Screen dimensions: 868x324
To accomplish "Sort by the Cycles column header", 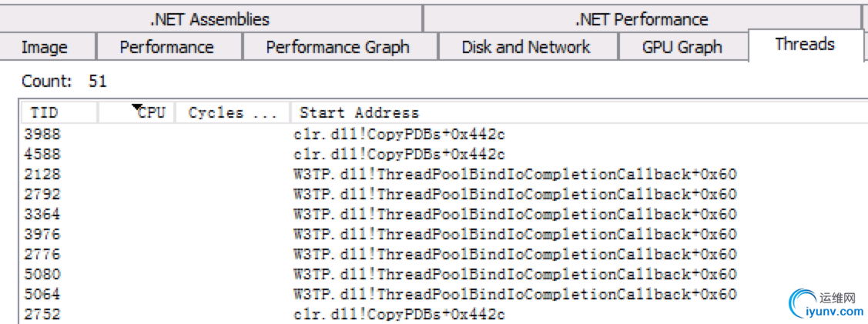I will tap(233, 113).
